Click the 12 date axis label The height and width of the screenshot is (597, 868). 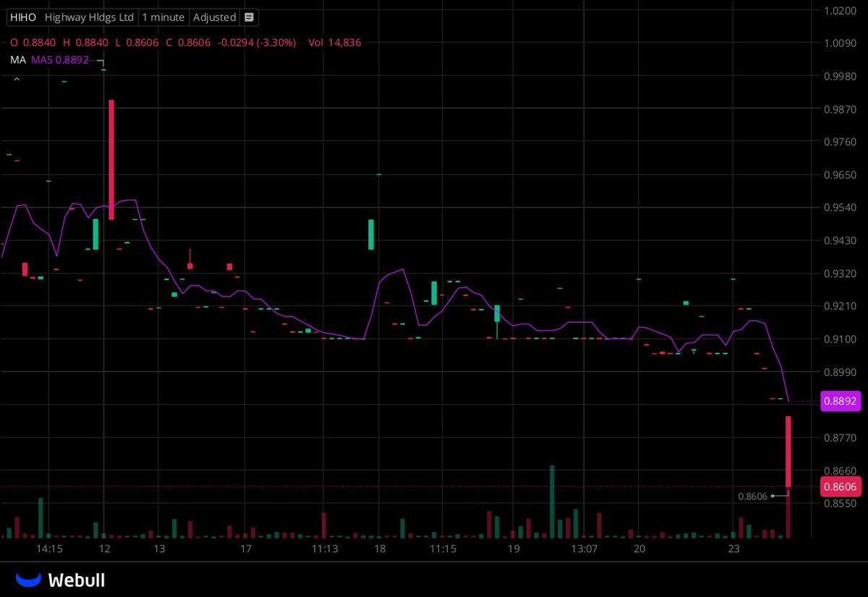click(104, 549)
